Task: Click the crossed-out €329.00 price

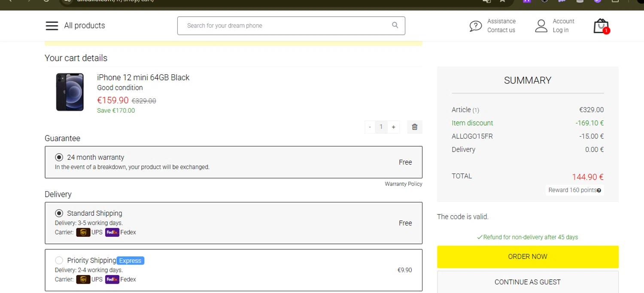Action: [144, 101]
